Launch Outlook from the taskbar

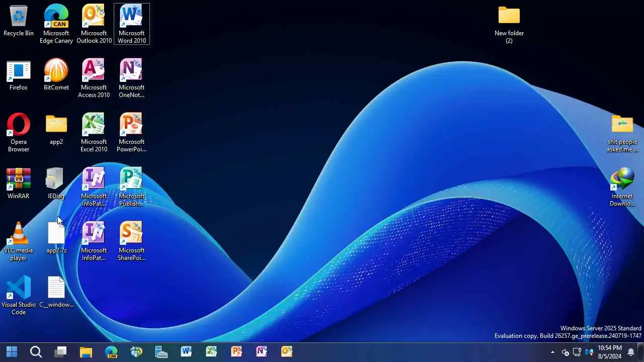(x=287, y=351)
